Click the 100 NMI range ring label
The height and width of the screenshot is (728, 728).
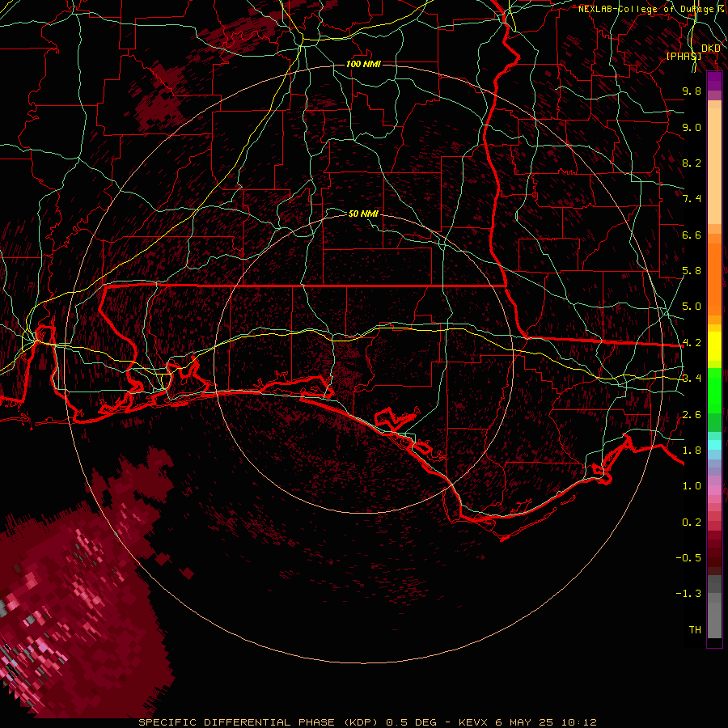[x=363, y=64]
